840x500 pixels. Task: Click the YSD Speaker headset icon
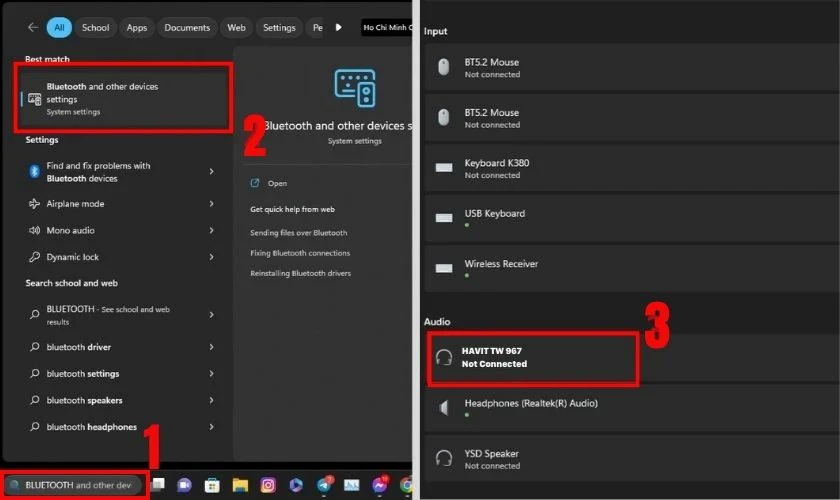[445, 459]
